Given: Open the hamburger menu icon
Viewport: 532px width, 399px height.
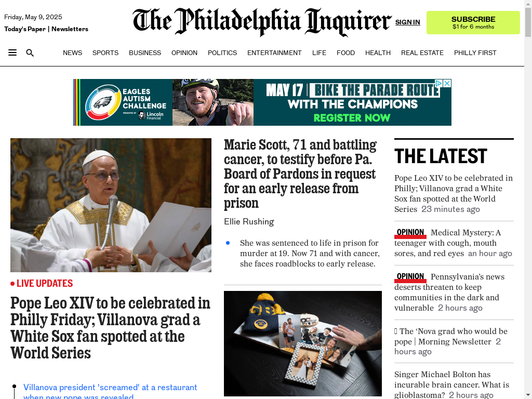Looking at the screenshot, I should [x=12, y=52].
